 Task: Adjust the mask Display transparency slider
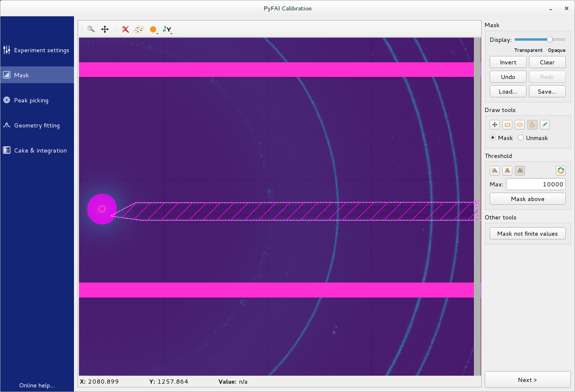[550, 39]
